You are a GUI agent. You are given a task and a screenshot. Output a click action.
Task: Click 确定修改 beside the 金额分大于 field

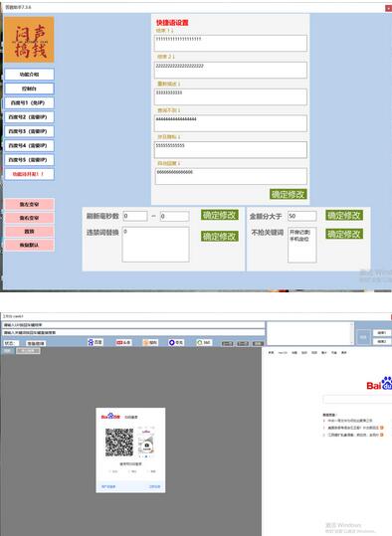tap(344, 216)
